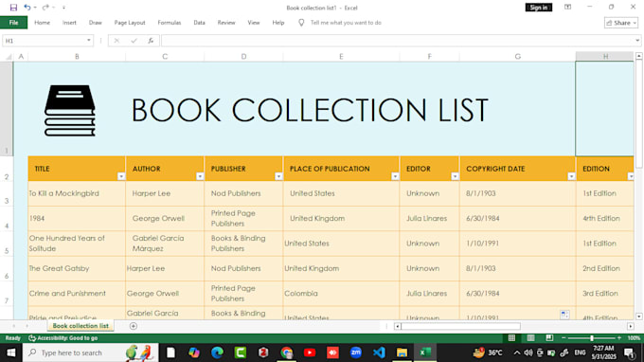
Task: Select column G header
Action: [x=517, y=56]
